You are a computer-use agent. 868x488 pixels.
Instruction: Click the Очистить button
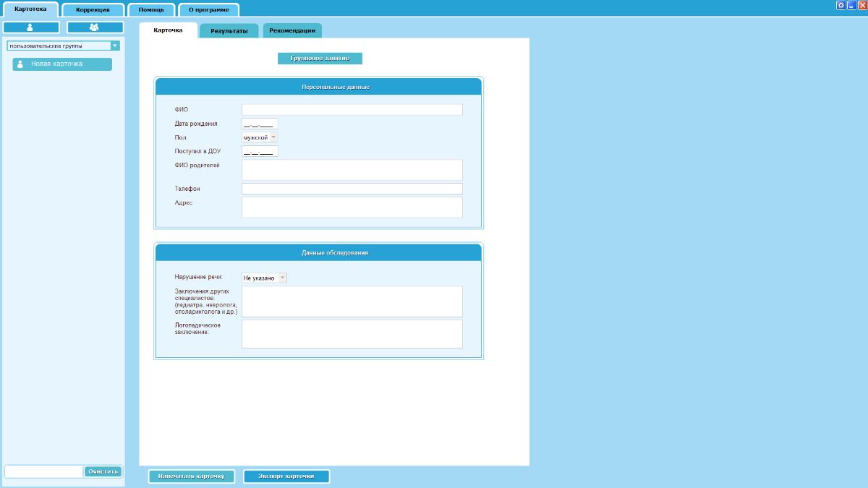click(x=103, y=471)
